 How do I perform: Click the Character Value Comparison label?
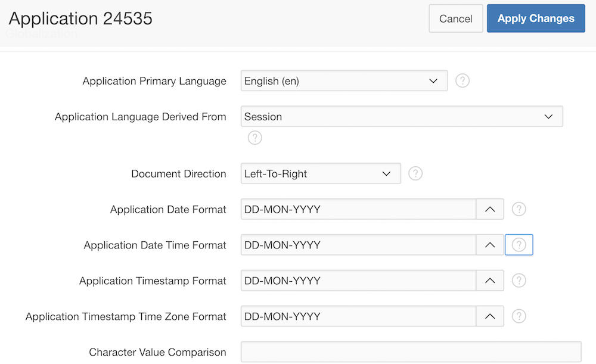tap(157, 352)
